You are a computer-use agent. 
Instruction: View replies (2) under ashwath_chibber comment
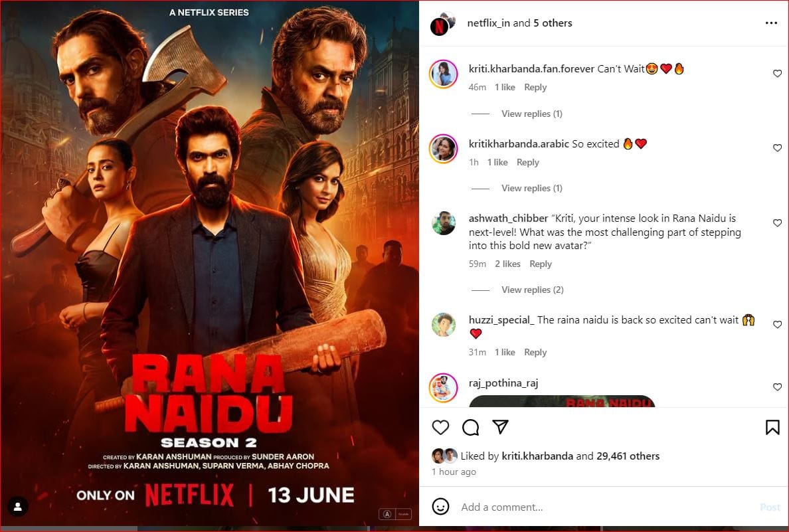click(x=533, y=290)
